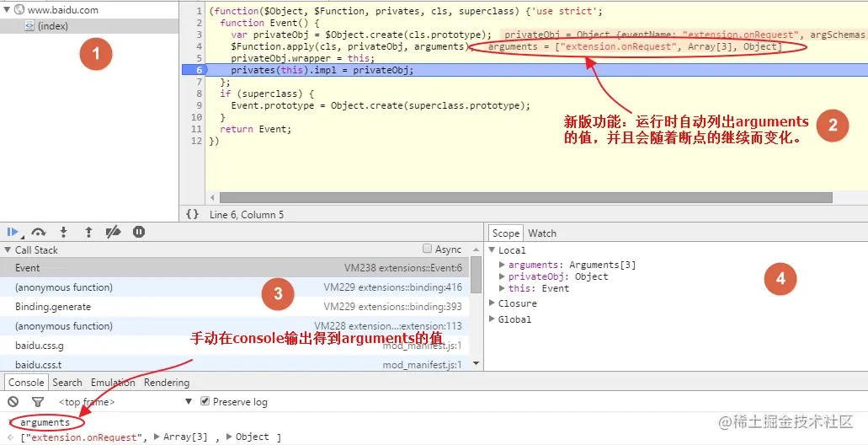Click the 'return Event;' code line
Viewport: 868px width, 445px height.
255,129
